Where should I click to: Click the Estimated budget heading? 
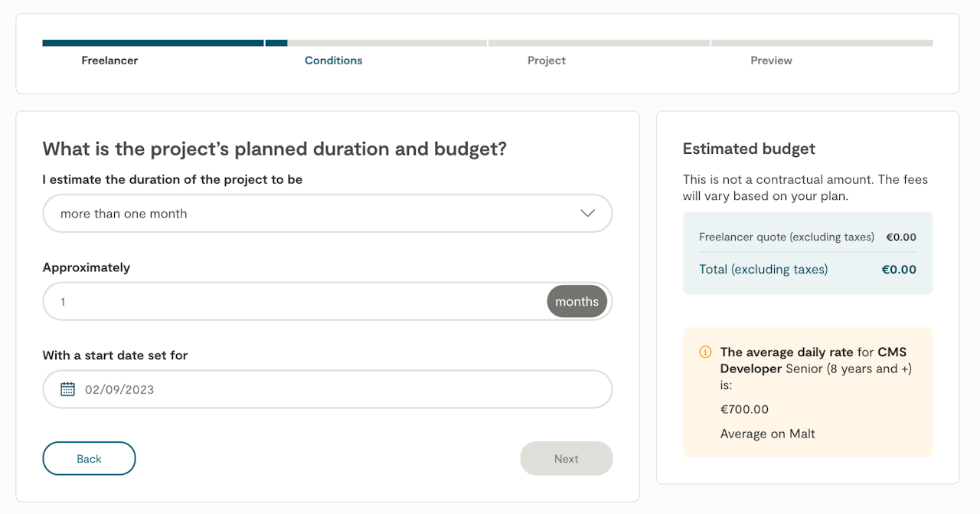click(x=749, y=149)
